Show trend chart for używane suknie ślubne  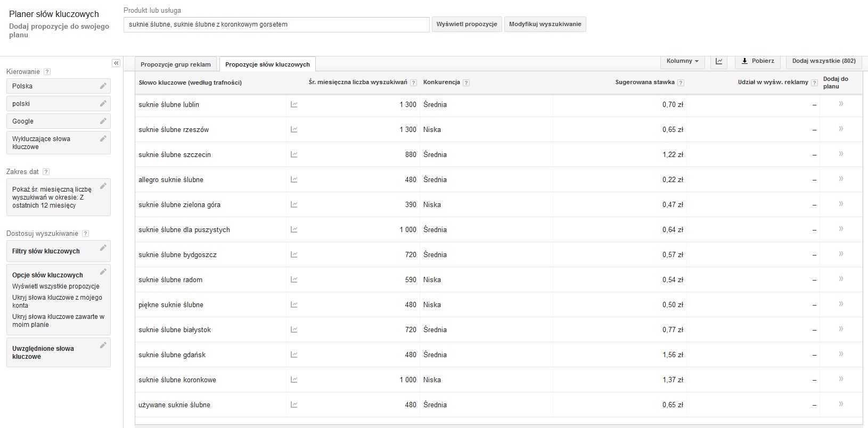[294, 405]
